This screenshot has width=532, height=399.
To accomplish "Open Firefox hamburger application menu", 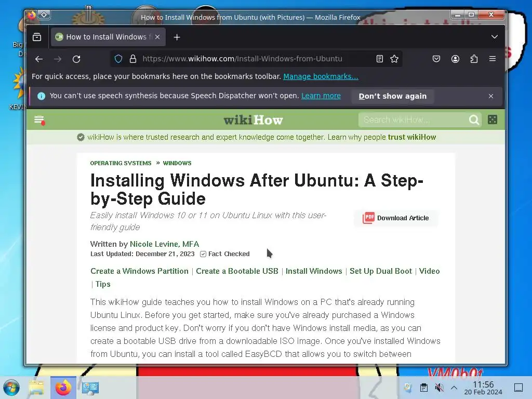I will click(x=493, y=59).
